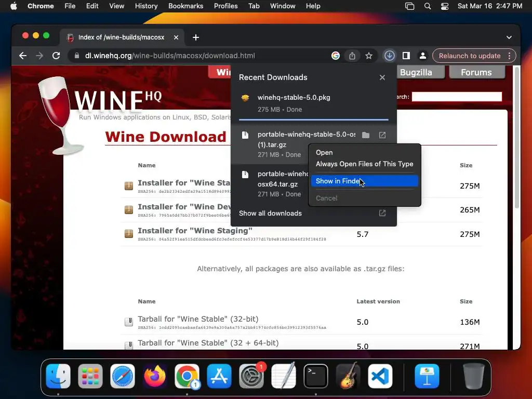
Task: Click archive icon for Wine Stable (32-bit) tarball
Action: pos(129,322)
